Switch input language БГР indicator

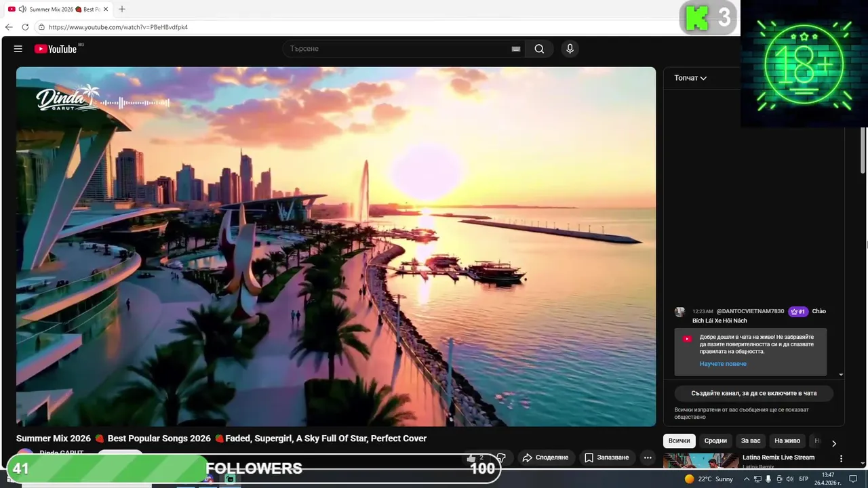(804, 479)
